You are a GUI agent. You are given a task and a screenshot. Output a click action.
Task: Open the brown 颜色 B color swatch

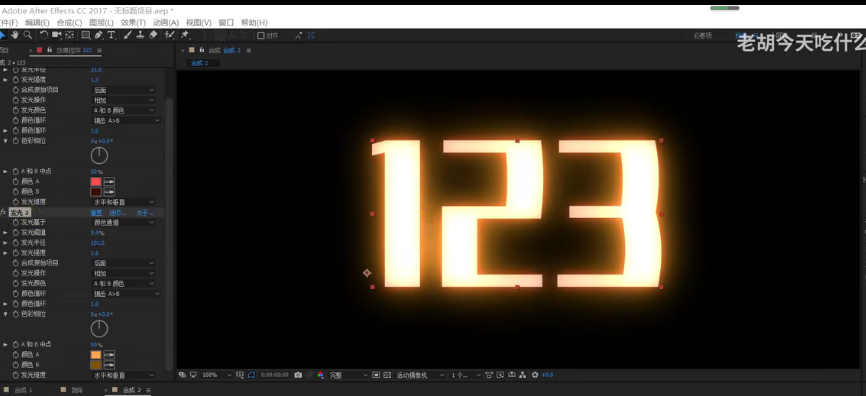96,365
